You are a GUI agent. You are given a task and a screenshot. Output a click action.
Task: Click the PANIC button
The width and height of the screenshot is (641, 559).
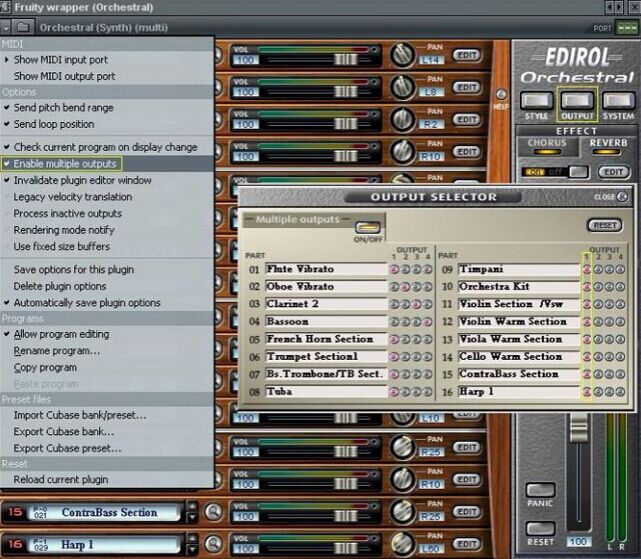(540, 490)
